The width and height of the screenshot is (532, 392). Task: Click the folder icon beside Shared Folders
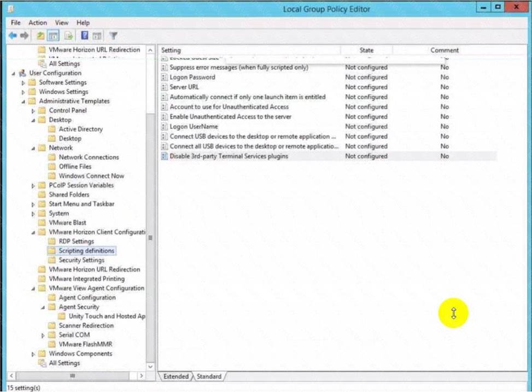(42, 195)
